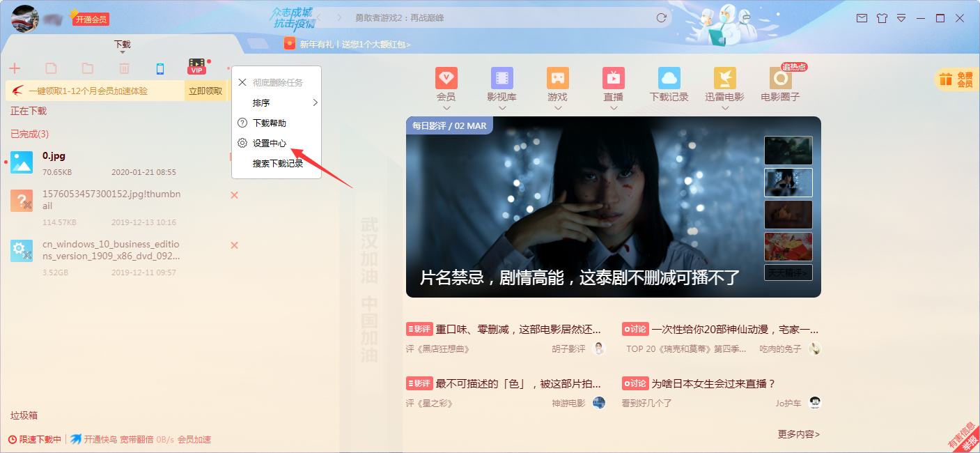Open the skin shirt icon
The height and width of the screenshot is (453, 980).
(x=882, y=18)
